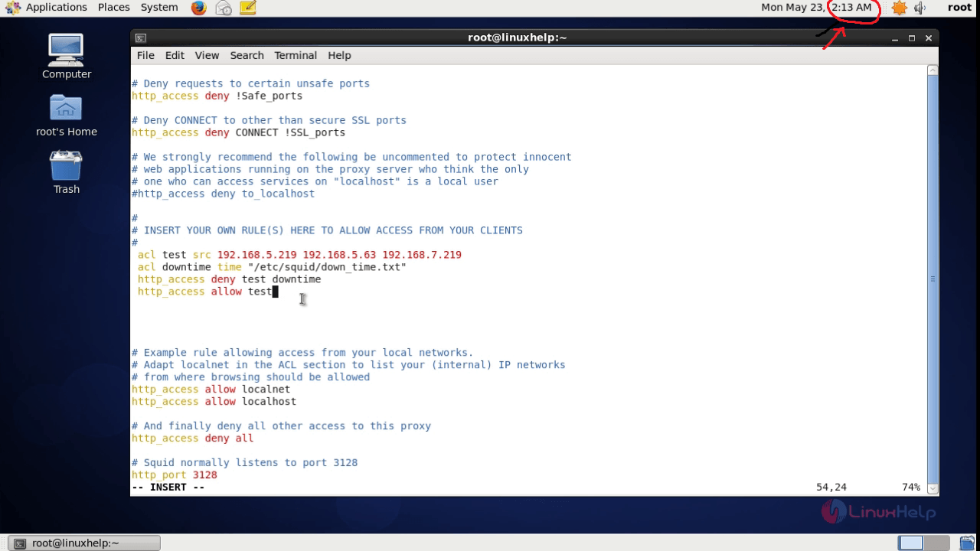Close the terminal window
This screenshot has width=980, height=551.
point(929,37)
